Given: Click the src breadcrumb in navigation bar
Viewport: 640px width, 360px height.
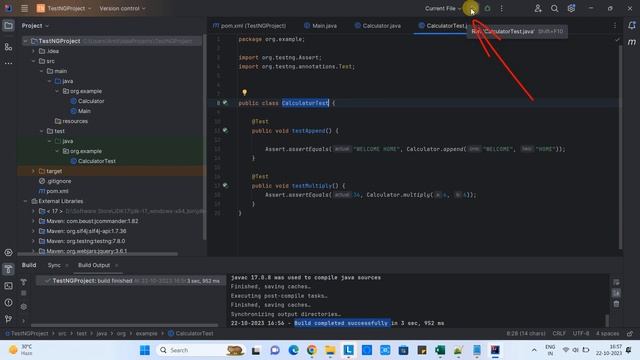Looking at the screenshot, I should [62, 333].
